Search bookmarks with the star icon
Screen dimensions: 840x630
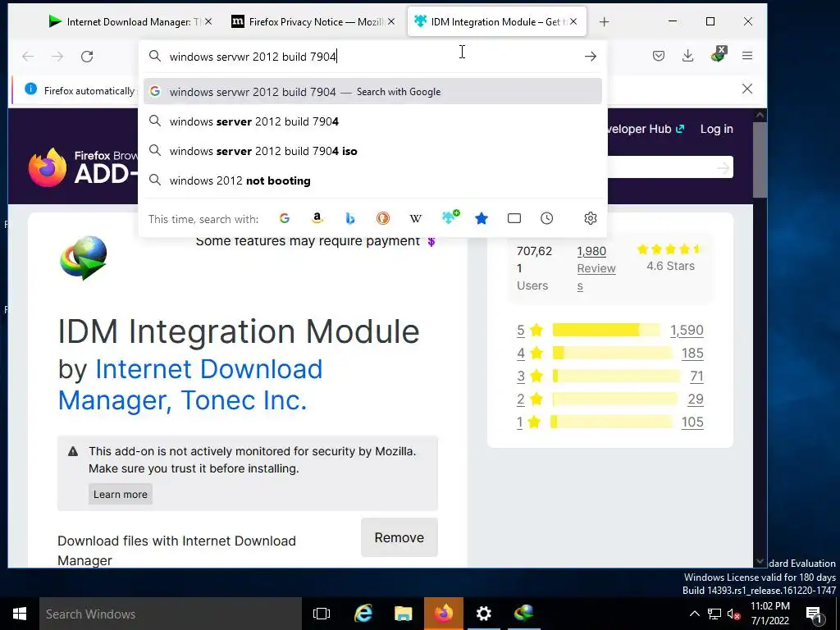(482, 218)
